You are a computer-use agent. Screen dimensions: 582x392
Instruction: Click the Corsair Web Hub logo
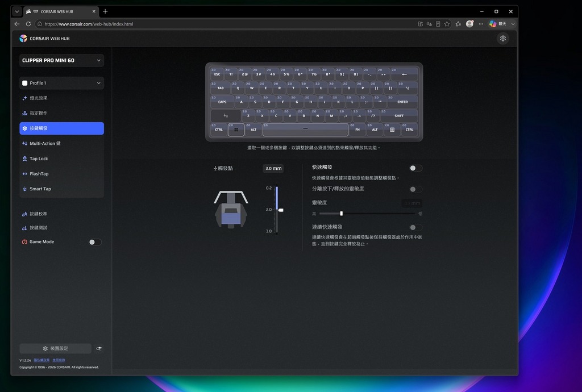tap(44, 38)
